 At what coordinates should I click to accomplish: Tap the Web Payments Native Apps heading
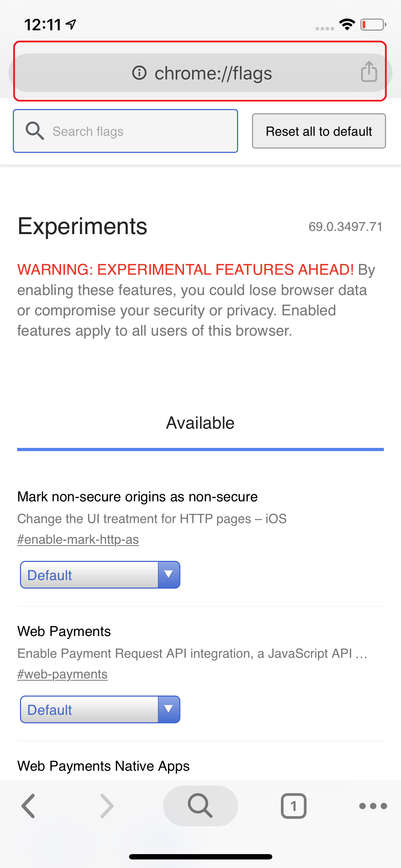(103, 766)
